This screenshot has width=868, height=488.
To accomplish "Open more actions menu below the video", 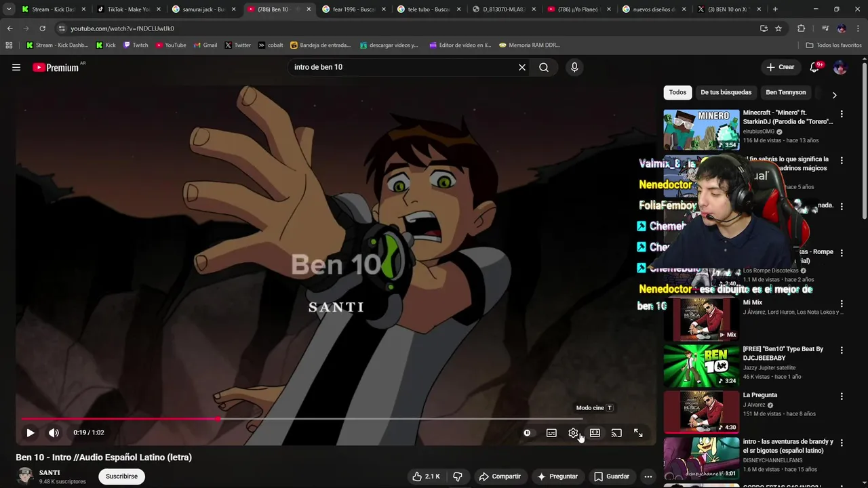I will coord(648,476).
